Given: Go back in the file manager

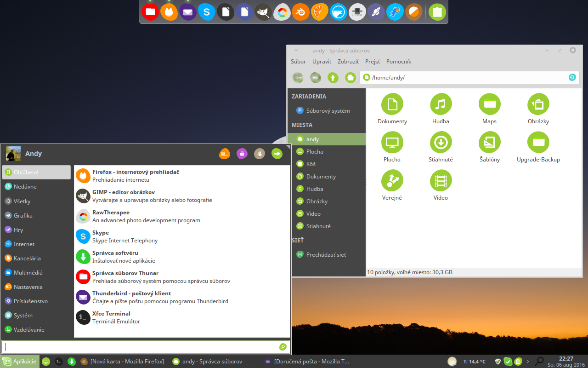Looking at the screenshot, I should pyautogui.click(x=298, y=77).
